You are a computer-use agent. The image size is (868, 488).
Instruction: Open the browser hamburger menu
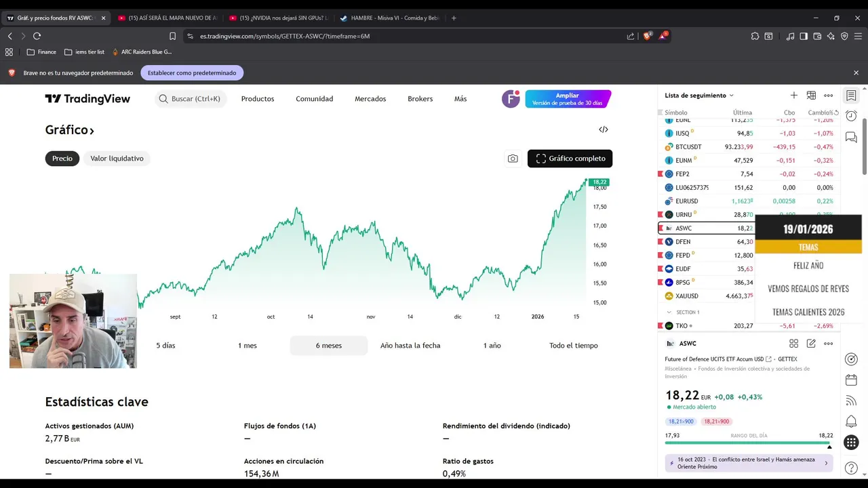(858, 36)
